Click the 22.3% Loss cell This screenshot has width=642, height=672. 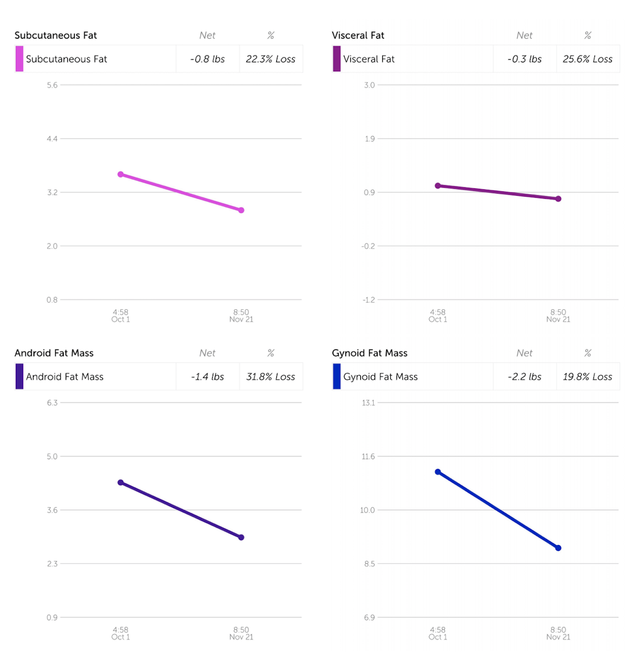270,59
